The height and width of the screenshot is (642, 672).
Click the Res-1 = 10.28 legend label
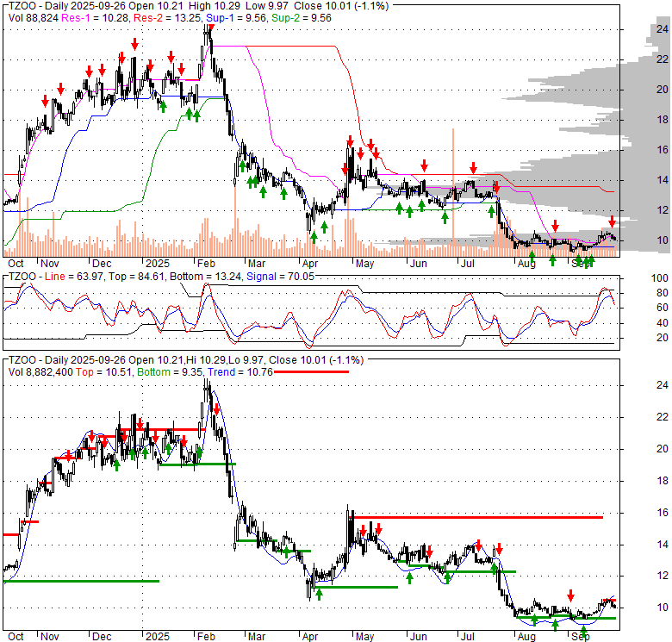pos(96,18)
